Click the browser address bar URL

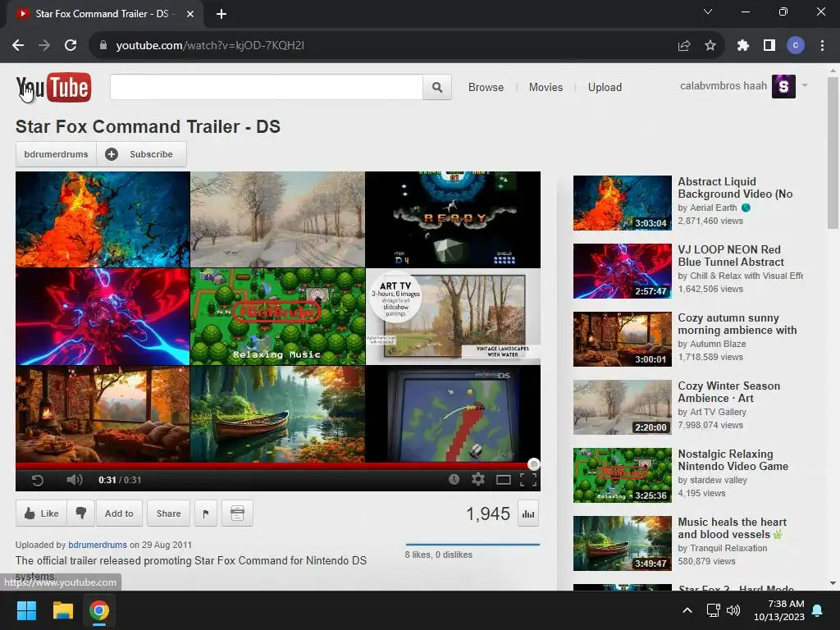(x=210, y=46)
